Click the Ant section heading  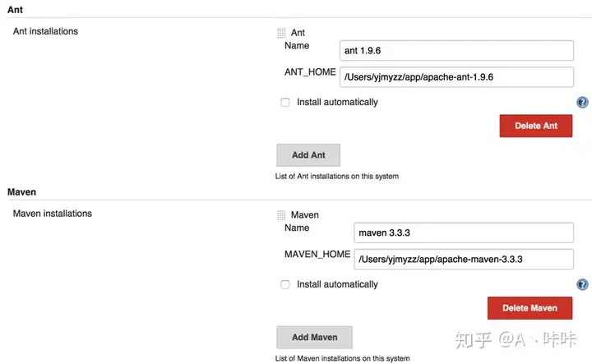coord(15,9)
